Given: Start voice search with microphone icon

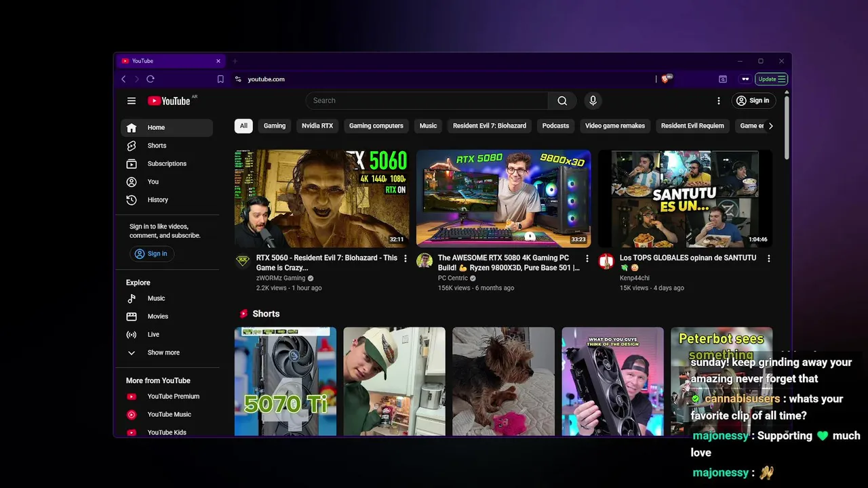Looking at the screenshot, I should (593, 100).
